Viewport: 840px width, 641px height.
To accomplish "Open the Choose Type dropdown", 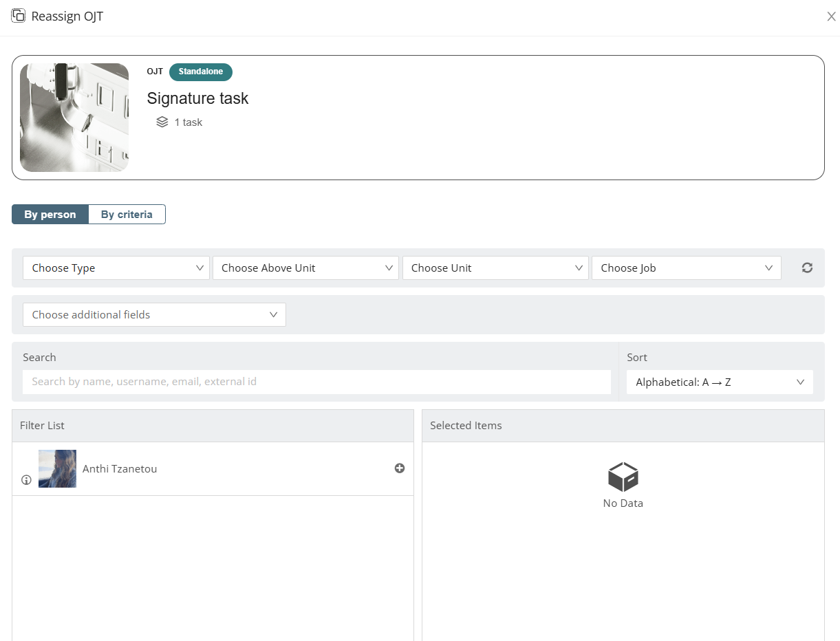I will [x=116, y=268].
